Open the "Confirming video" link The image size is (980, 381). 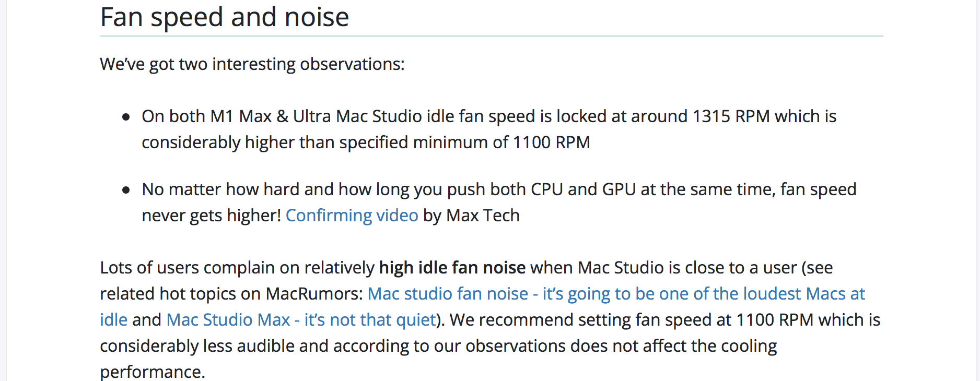(352, 216)
